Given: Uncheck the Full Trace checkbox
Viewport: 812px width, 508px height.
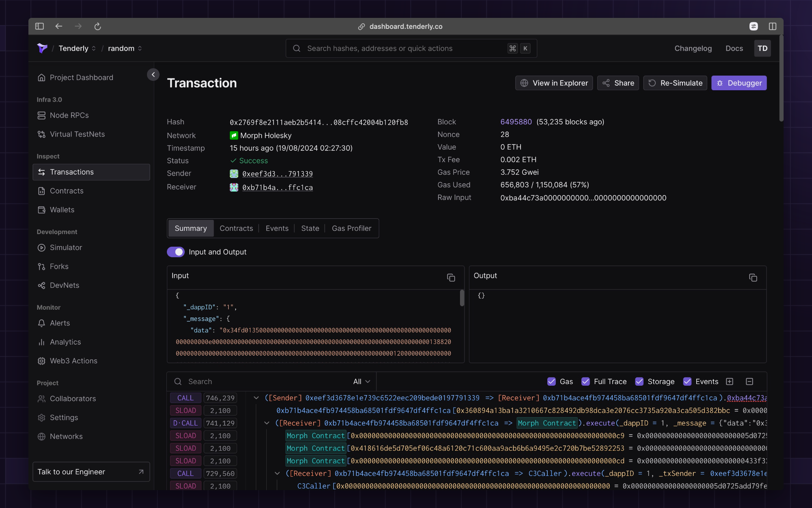Looking at the screenshot, I should [x=585, y=382].
